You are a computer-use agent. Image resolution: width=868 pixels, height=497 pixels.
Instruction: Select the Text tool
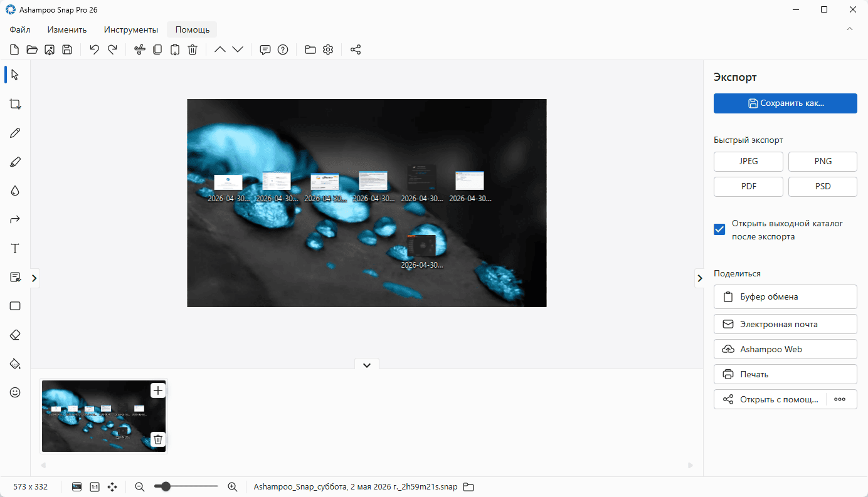click(15, 249)
